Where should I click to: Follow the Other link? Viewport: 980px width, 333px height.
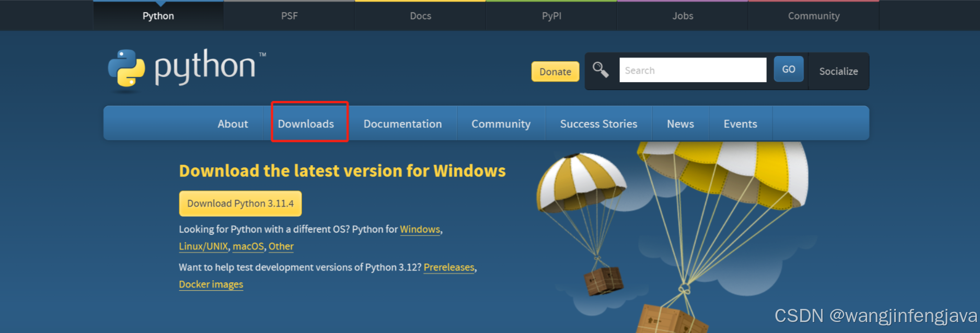coord(281,246)
